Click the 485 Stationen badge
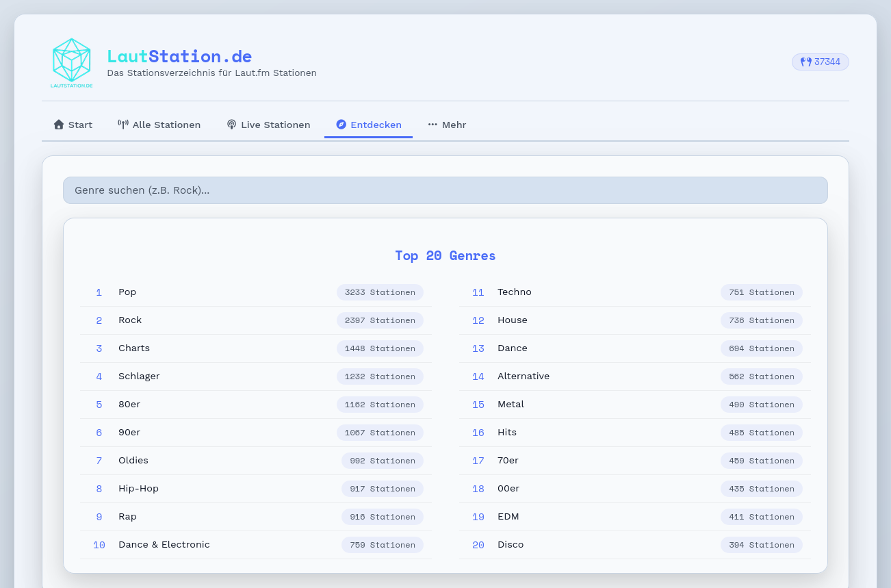The height and width of the screenshot is (588, 891). (x=762, y=433)
